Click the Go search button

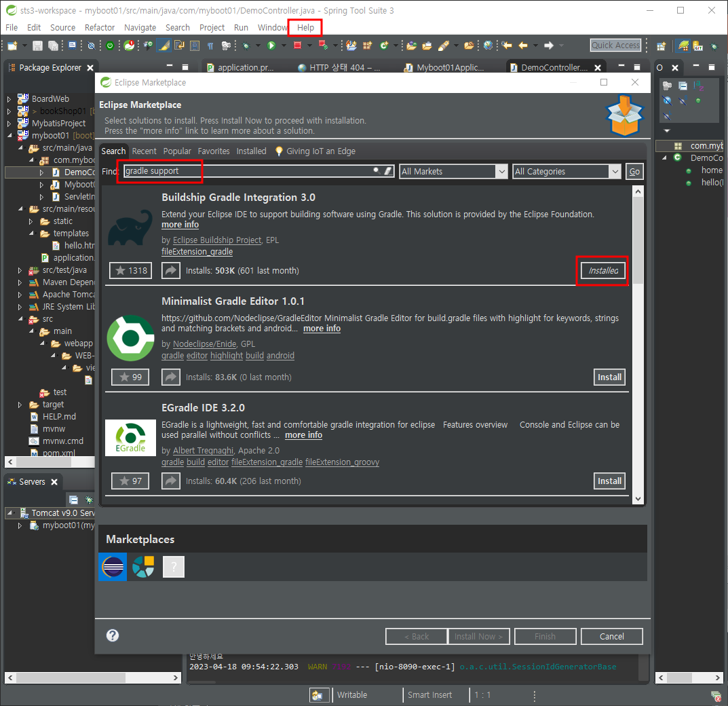tap(634, 171)
